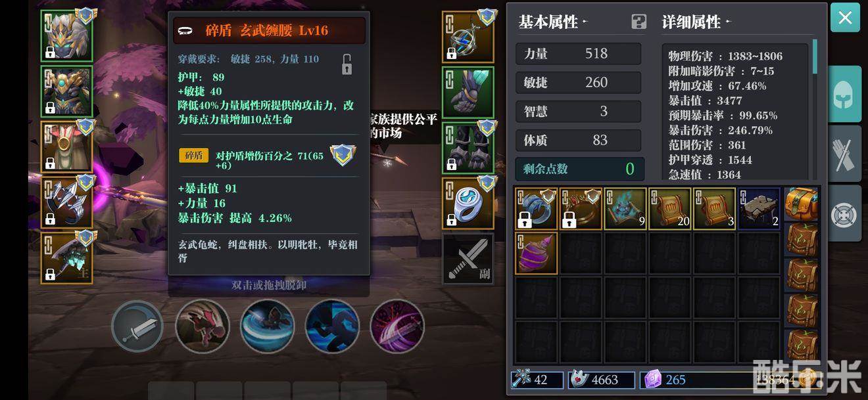868x400 pixels.
Task: Expand the 基本属性 header arrow
Action: (x=585, y=22)
